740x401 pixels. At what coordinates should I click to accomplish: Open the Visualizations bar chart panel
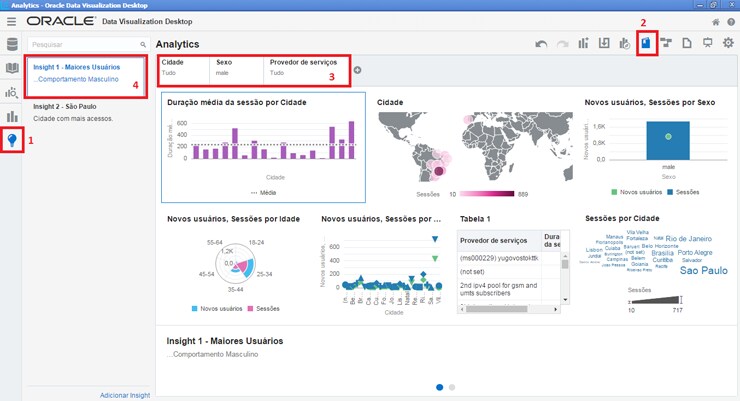coord(12,116)
